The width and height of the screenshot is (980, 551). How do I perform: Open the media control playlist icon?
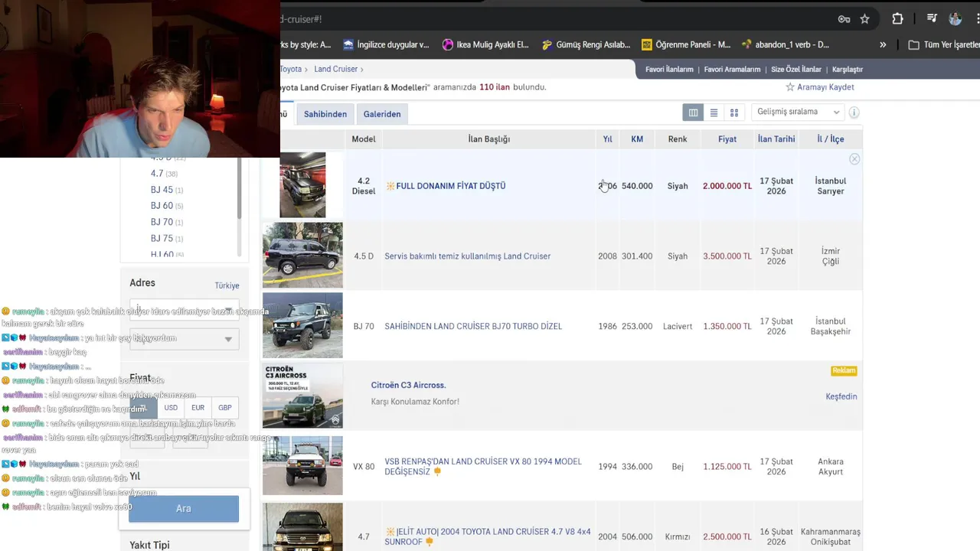[932, 19]
